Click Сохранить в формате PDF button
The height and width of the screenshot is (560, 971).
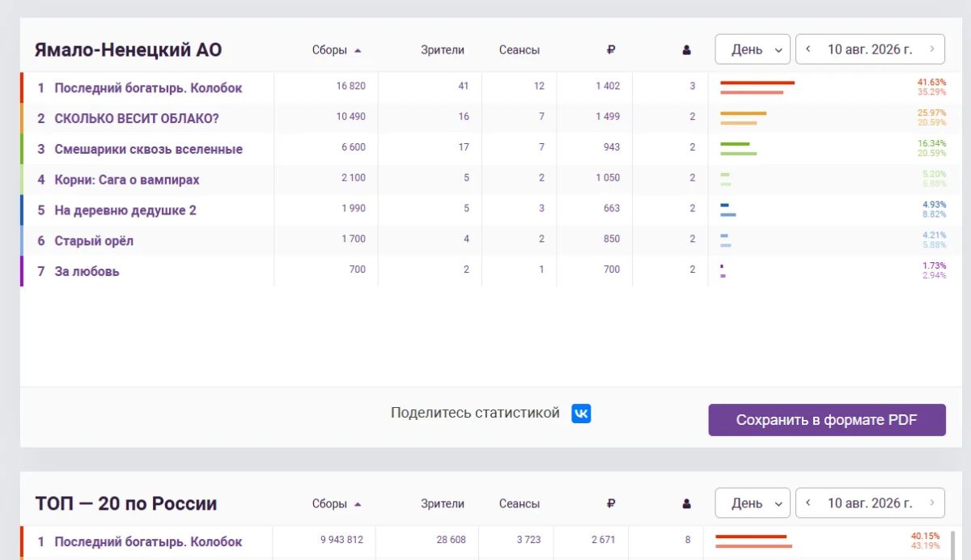coord(827,420)
